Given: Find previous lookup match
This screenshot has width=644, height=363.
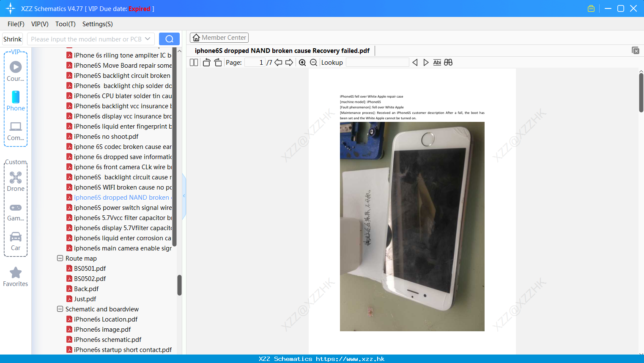Looking at the screenshot, I should 415,63.
